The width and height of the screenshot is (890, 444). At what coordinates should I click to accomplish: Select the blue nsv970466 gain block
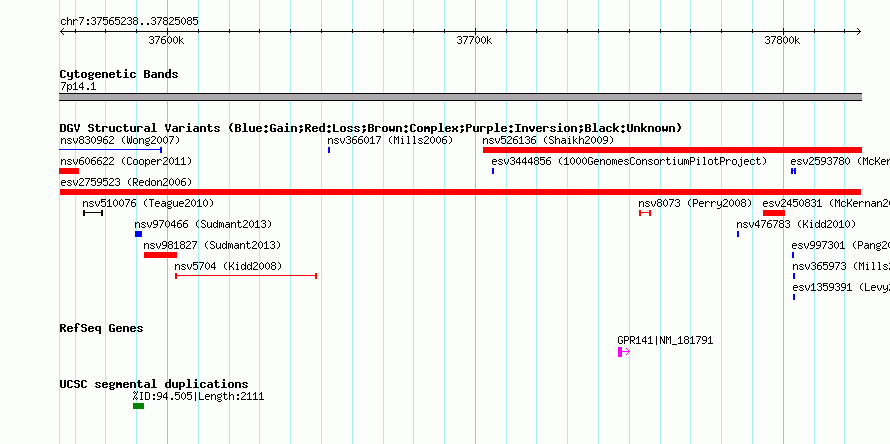click(138, 234)
